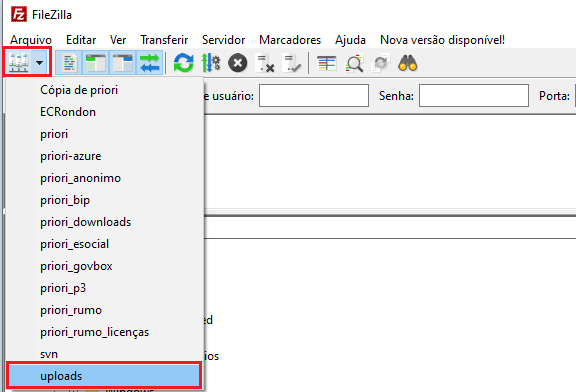
Task: Search for files with binoculars icon
Action: click(408, 63)
